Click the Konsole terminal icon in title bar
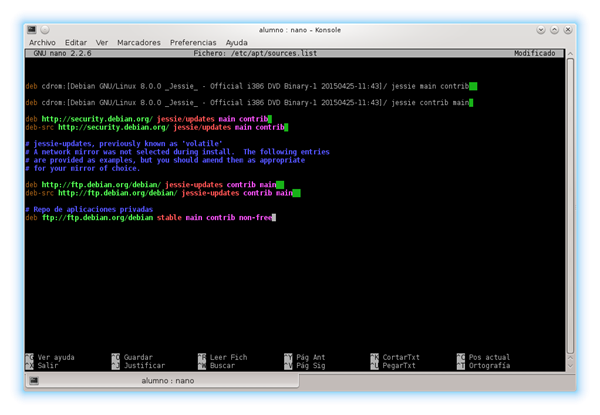This screenshot has width=600, height=415. point(32,29)
